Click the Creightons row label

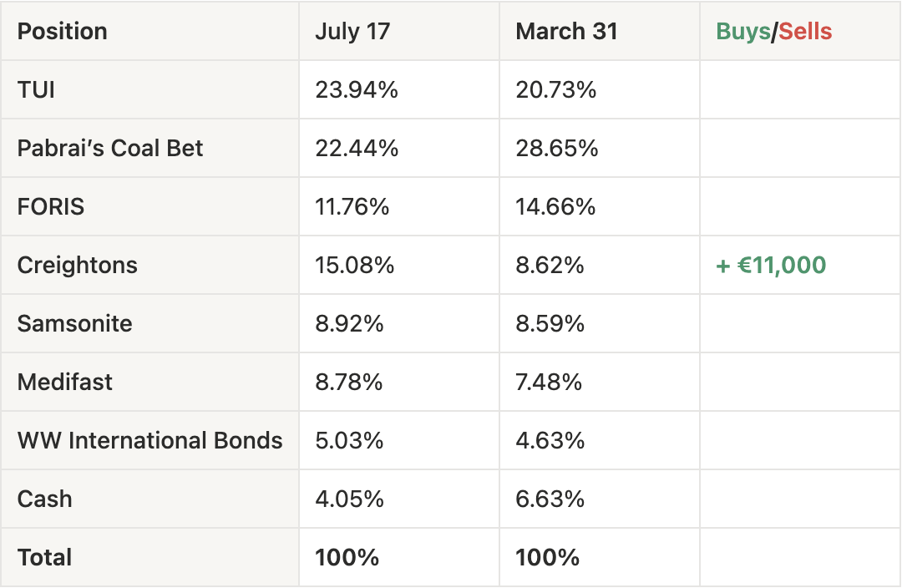(x=77, y=266)
